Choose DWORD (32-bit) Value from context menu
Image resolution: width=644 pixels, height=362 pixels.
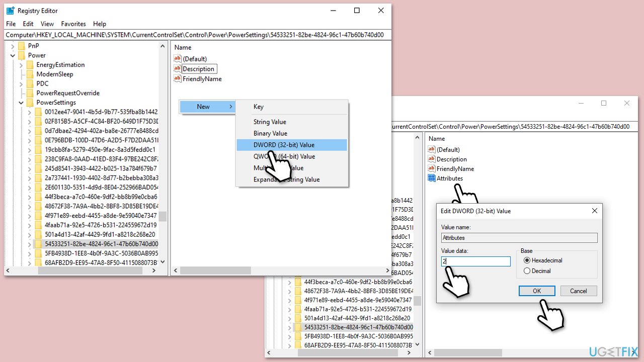(292, 145)
